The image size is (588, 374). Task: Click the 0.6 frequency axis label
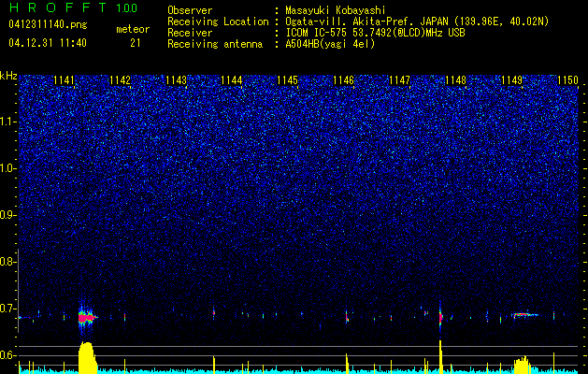click(x=8, y=355)
